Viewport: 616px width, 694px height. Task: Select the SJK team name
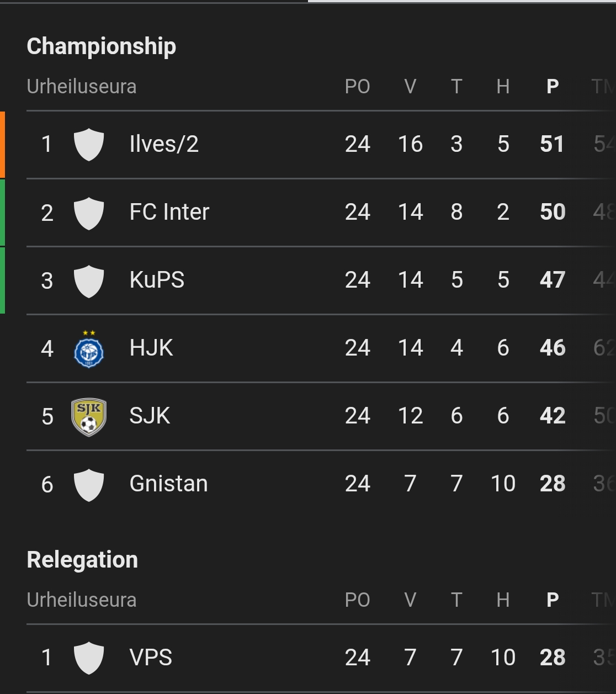[150, 416]
